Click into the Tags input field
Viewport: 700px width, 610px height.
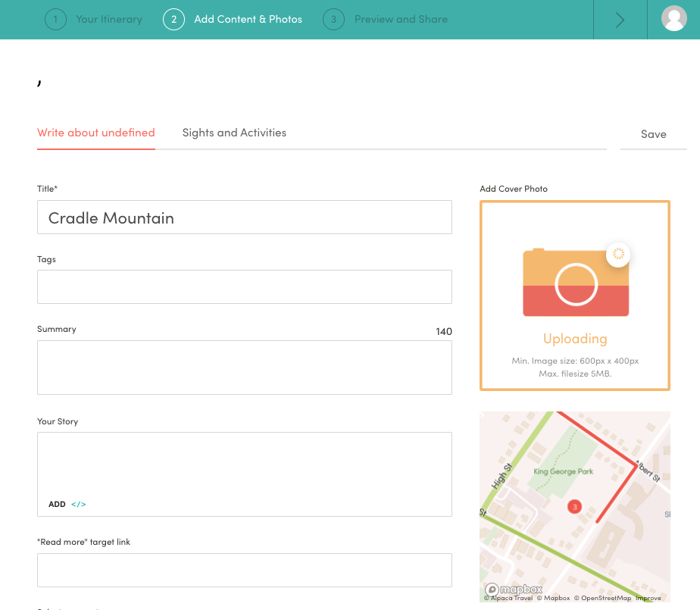pos(244,287)
